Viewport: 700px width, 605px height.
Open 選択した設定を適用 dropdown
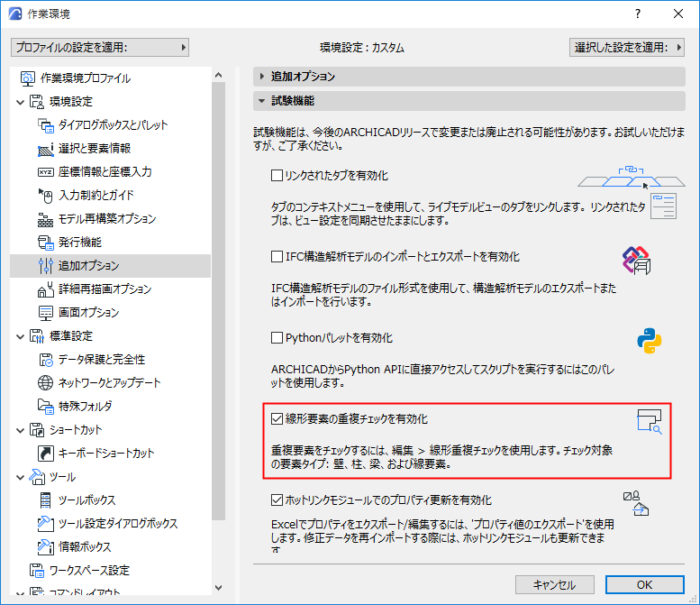coord(627,48)
